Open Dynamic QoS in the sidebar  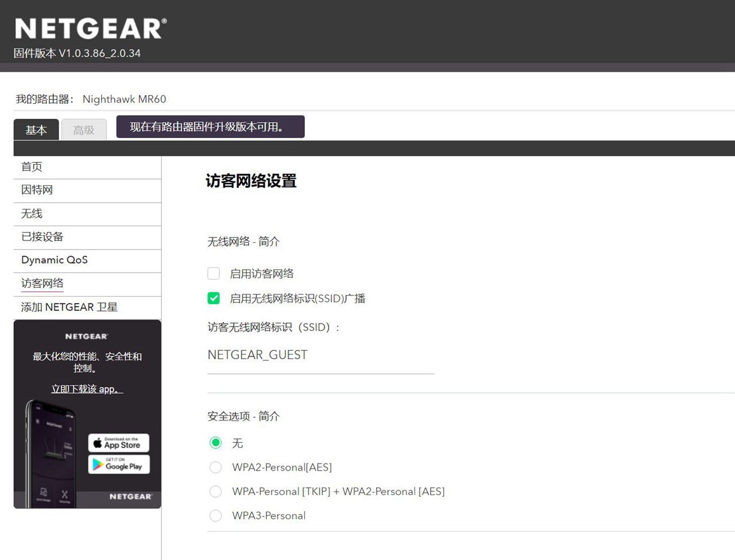(87, 260)
